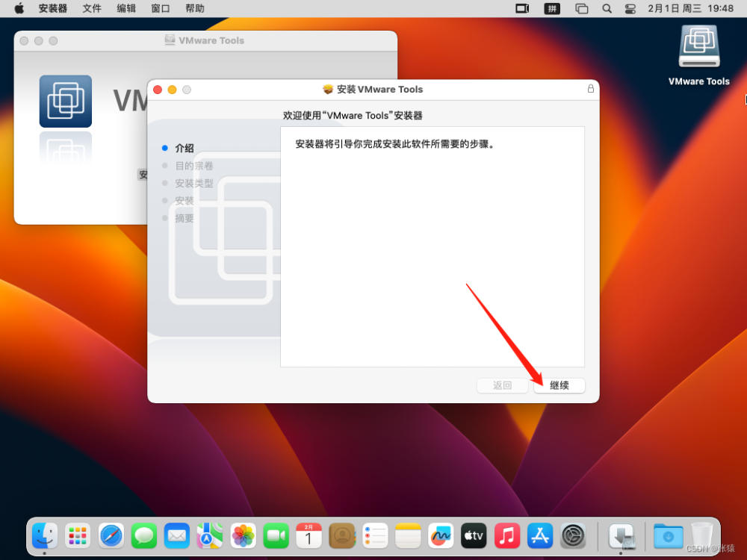Click the screen recording icon in menu bar
747x560 pixels.
point(522,8)
